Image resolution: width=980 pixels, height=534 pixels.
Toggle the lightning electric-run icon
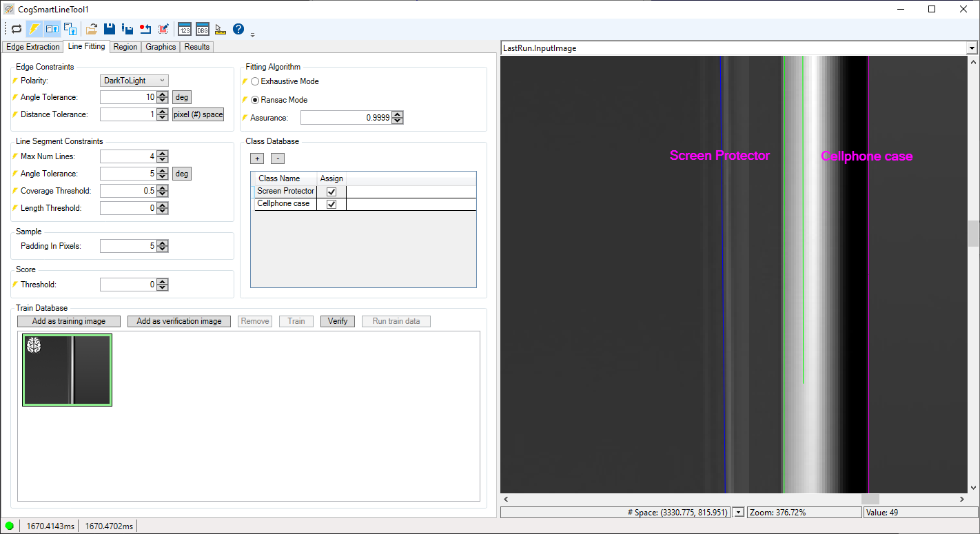[34, 29]
